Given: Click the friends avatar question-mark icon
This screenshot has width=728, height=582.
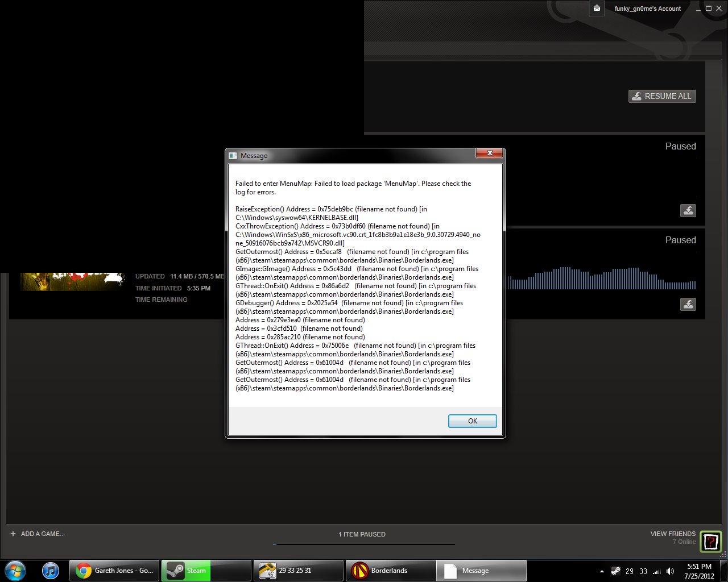Looking at the screenshot, I should pos(710,541).
